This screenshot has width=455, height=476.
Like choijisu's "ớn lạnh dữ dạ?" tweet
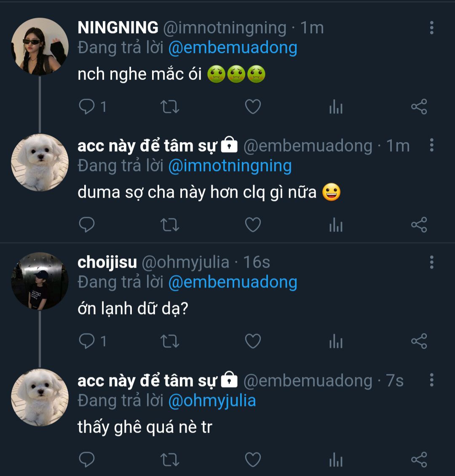(253, 341)
